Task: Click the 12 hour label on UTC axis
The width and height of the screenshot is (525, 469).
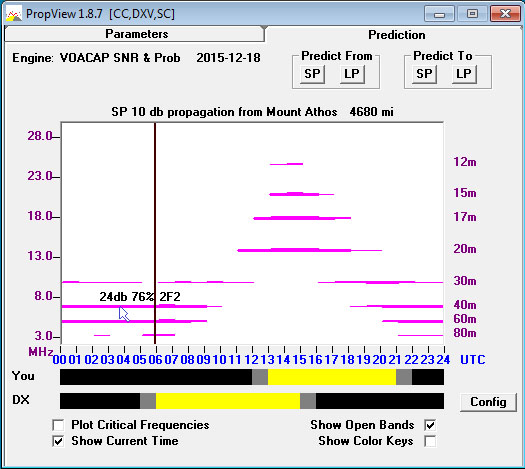Action: click(x=251, y=360)
